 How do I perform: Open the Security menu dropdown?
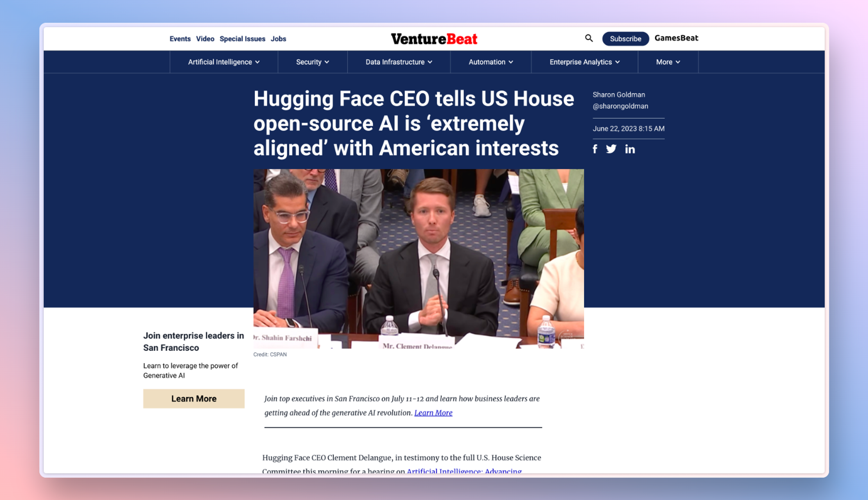click(312, 62)
